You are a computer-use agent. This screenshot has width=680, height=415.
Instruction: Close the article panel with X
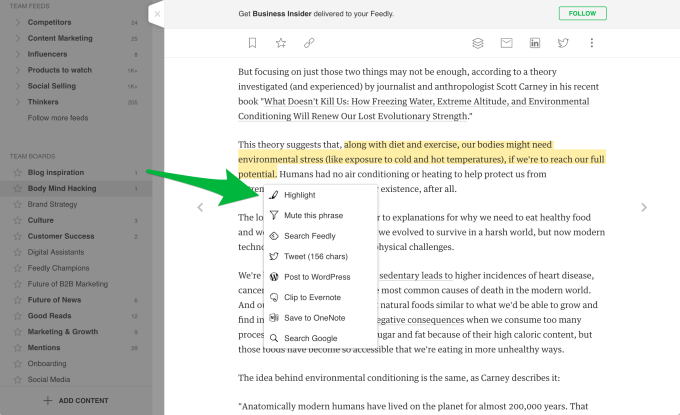pos(157,14)
